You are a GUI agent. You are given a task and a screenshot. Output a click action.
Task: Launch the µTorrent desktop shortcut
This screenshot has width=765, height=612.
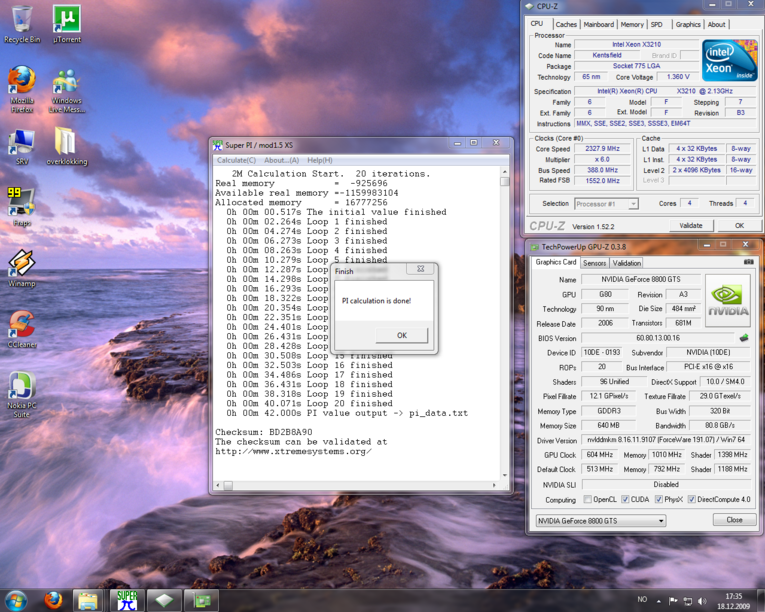pyautogui.click(x=67, y=24)
